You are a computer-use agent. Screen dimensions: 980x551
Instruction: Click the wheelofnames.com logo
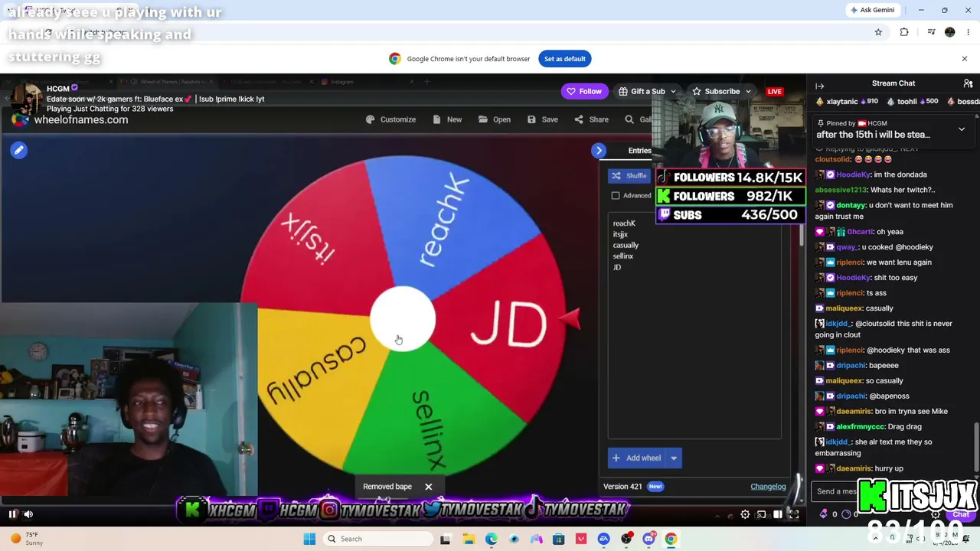point(70,120)
